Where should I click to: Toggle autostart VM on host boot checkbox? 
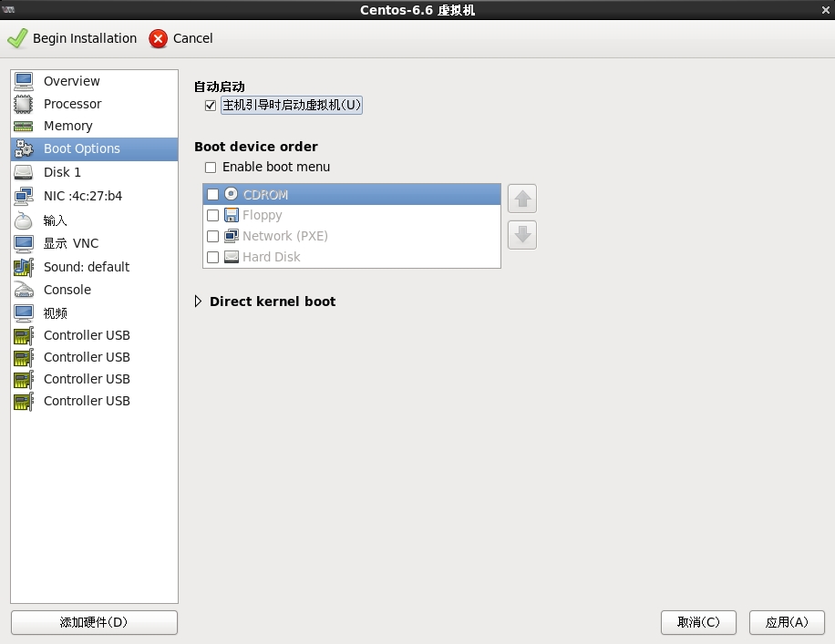click(211, 106)
